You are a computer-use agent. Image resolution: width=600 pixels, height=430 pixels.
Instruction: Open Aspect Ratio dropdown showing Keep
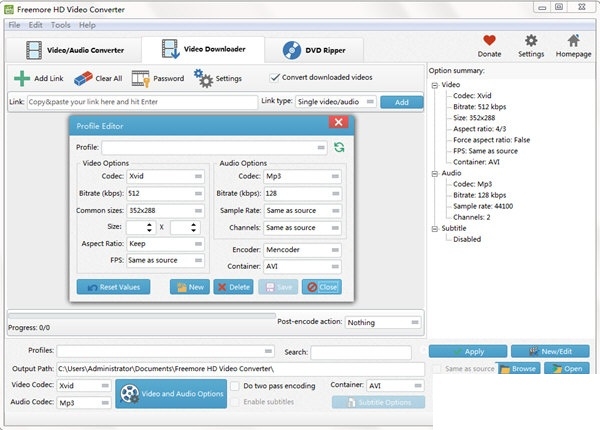pos(165,244)
